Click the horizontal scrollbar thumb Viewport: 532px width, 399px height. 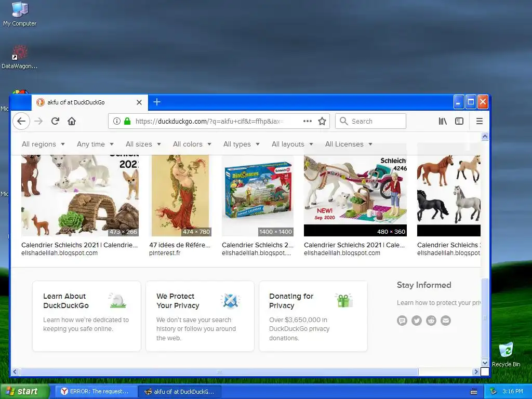[219, 372]
